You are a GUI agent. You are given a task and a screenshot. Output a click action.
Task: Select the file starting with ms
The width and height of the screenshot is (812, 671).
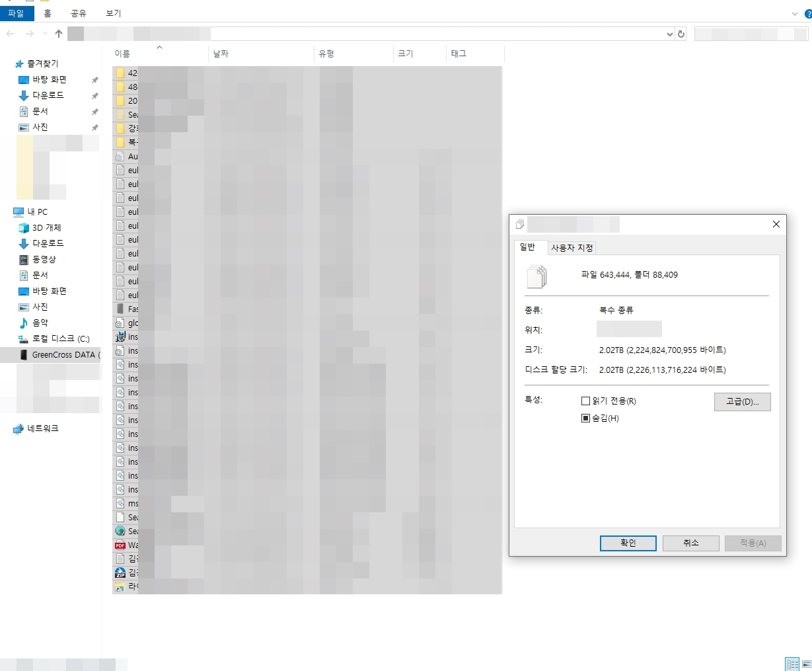point(307,504)
